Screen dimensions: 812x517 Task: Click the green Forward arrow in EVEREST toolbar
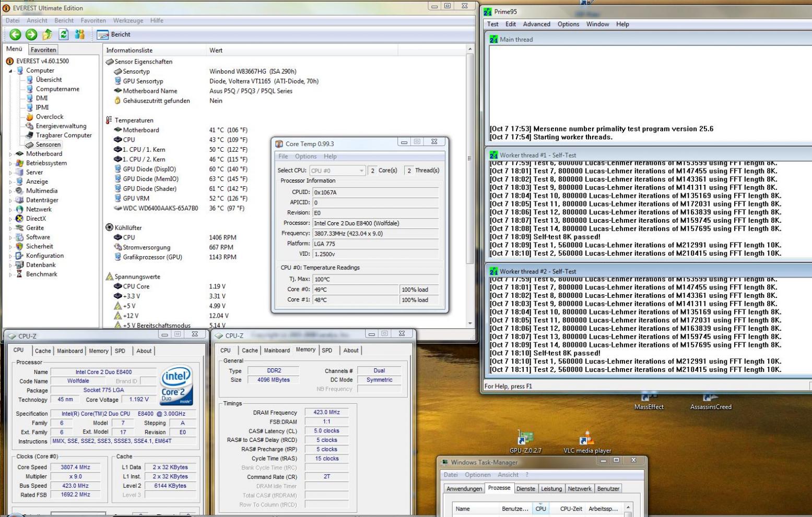tap(31, 34)
